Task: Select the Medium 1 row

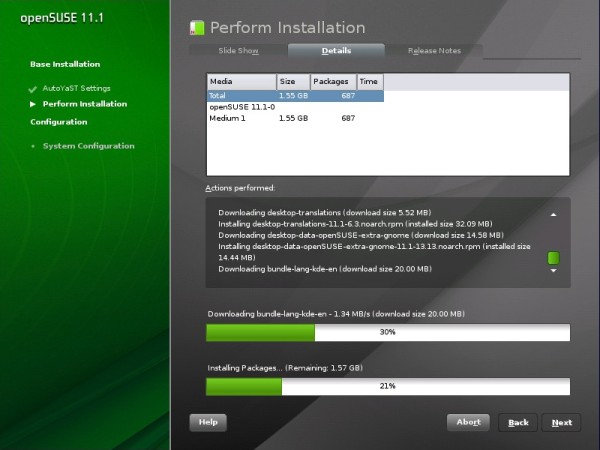Action: click(295, 118)
